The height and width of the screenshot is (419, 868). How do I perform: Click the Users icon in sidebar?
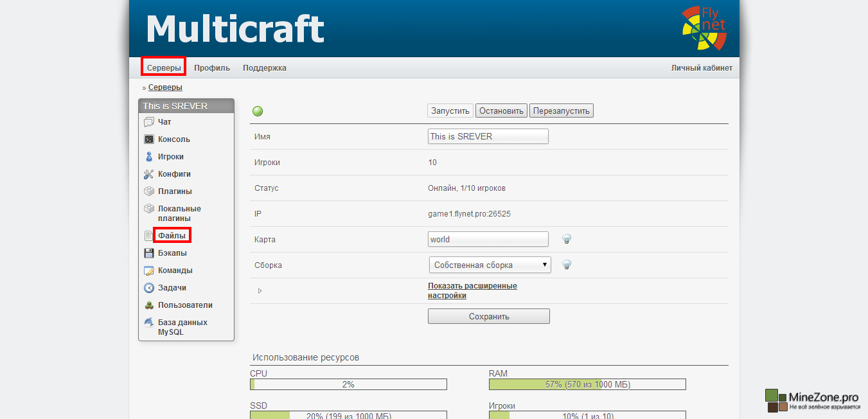[148, 305]
